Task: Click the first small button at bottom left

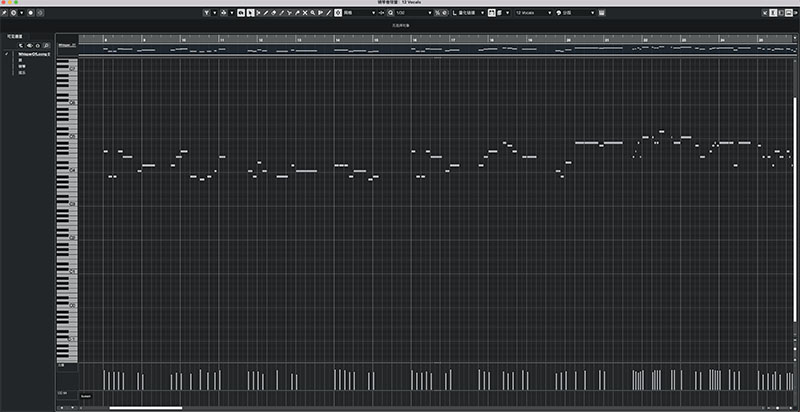Action: click(x=62, y=408)
